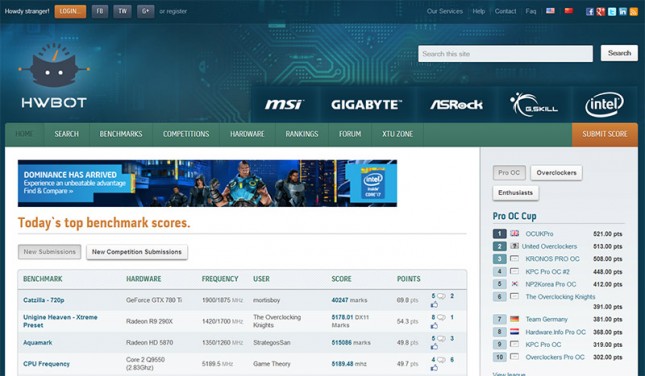Click the orange LOGIN button
The width and height of the screenshot is (645, 376).
(x=70, y=12)
